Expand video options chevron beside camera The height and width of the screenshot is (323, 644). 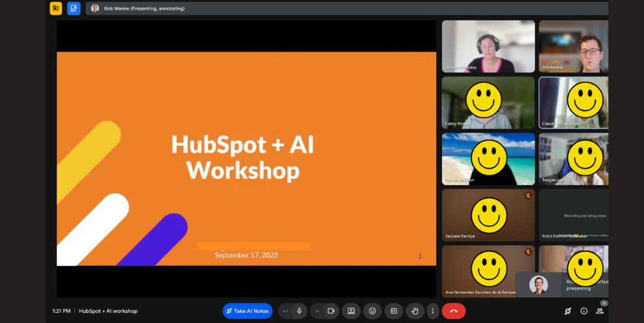[x=317, y=311]
